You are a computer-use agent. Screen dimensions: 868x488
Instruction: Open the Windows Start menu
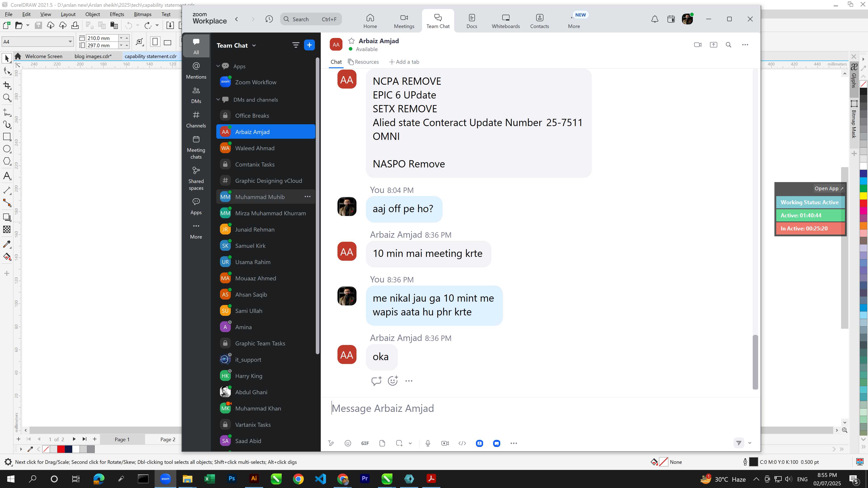click(x=10, y=479)
